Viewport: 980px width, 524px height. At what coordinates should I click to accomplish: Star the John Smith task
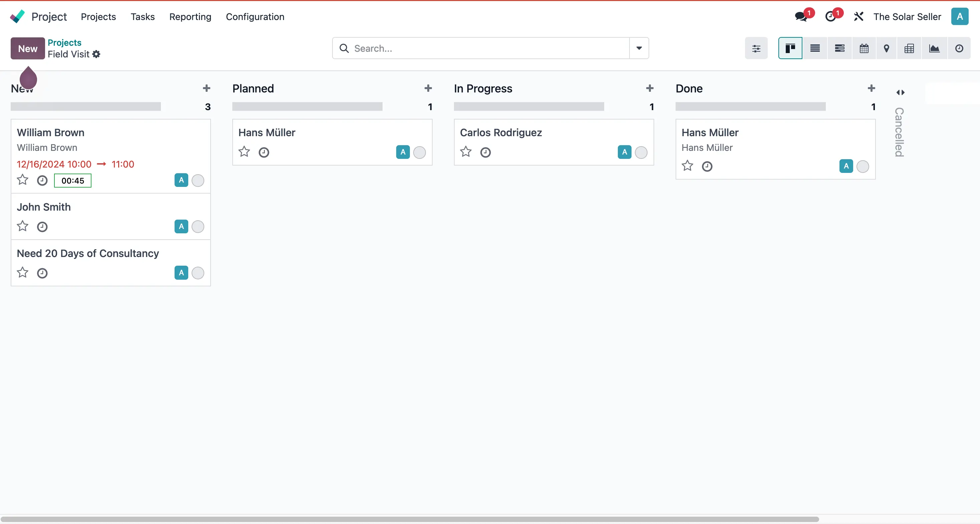click(x=22, y=226)
